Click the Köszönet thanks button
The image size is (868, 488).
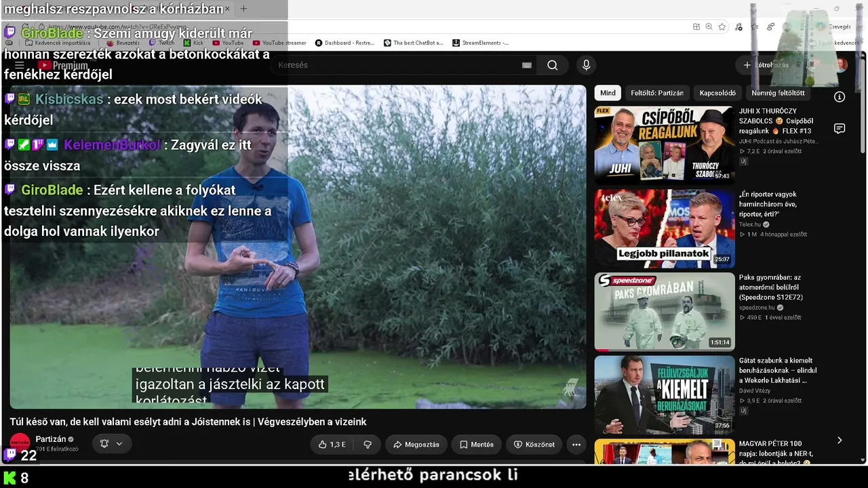click(x=534, y=445)
